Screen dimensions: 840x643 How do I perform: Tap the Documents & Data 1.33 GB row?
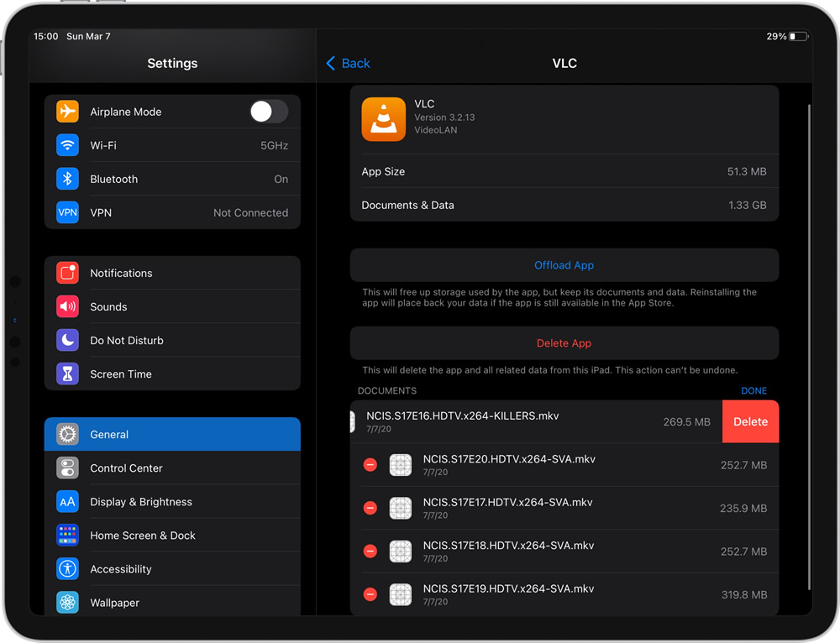coord(564,205)
